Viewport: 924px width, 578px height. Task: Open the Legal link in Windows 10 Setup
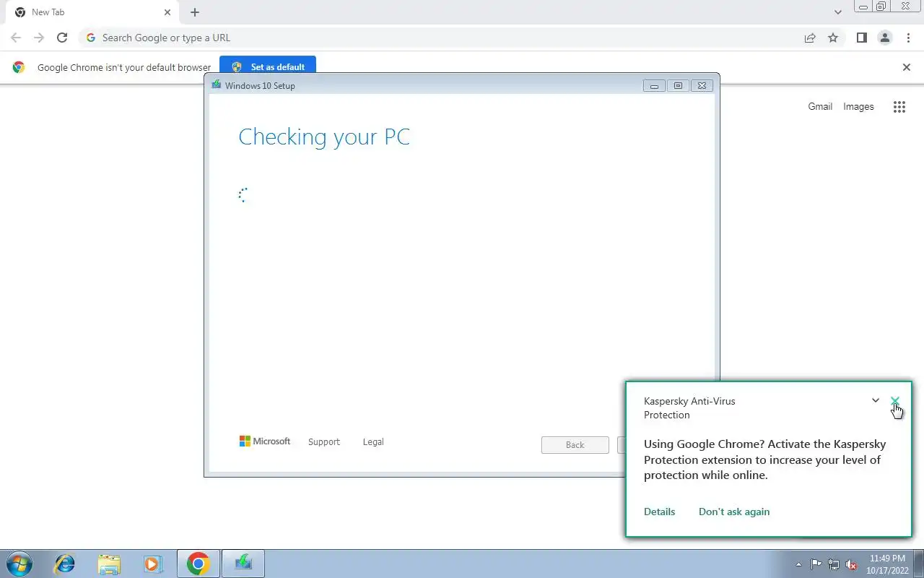click(x=373, y=441)
